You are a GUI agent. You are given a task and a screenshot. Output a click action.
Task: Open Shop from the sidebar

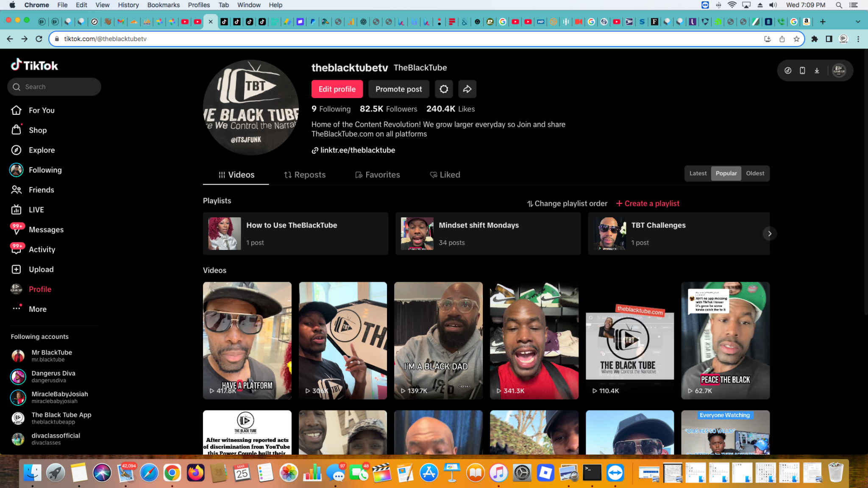(38, 130)
